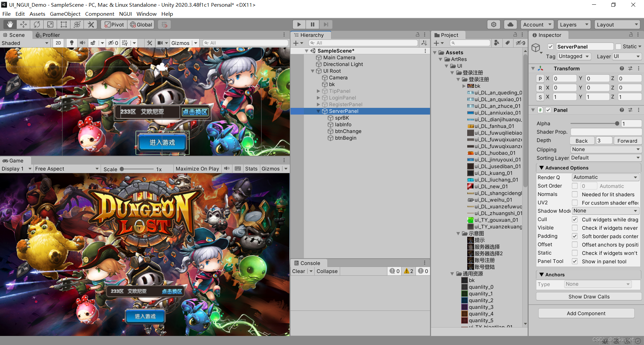Toggle Console warning count filter
The image size is (644, 345).
(409, 271)
